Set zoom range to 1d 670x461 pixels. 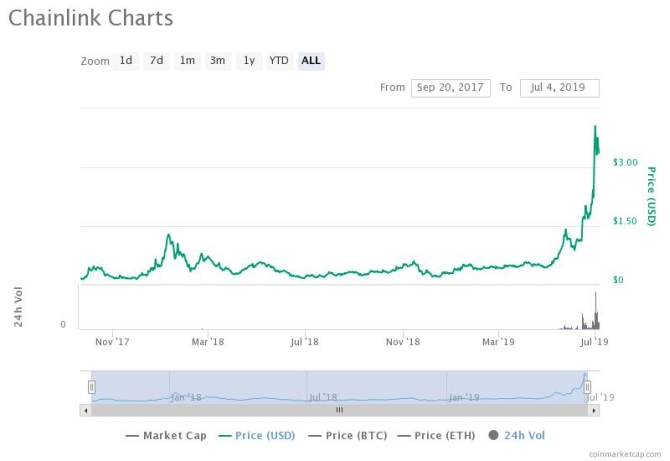[126, 61]
